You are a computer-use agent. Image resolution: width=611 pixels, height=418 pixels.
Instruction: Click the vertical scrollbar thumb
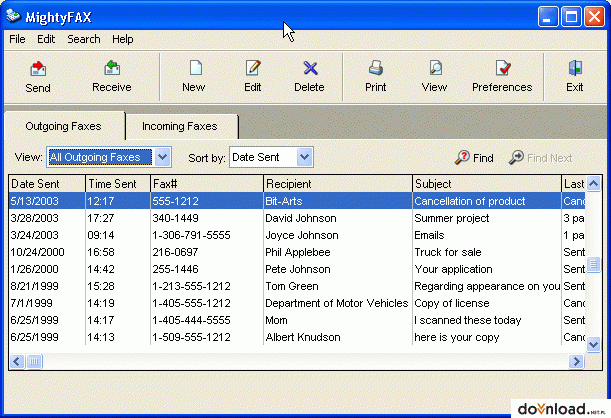point(593,265)
